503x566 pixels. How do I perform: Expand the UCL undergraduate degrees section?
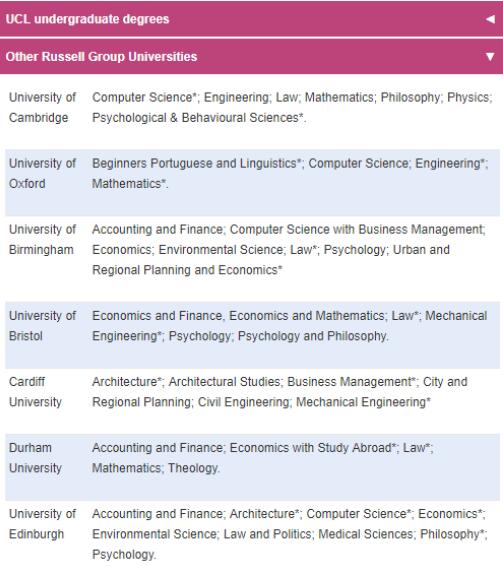coord(251,19)
